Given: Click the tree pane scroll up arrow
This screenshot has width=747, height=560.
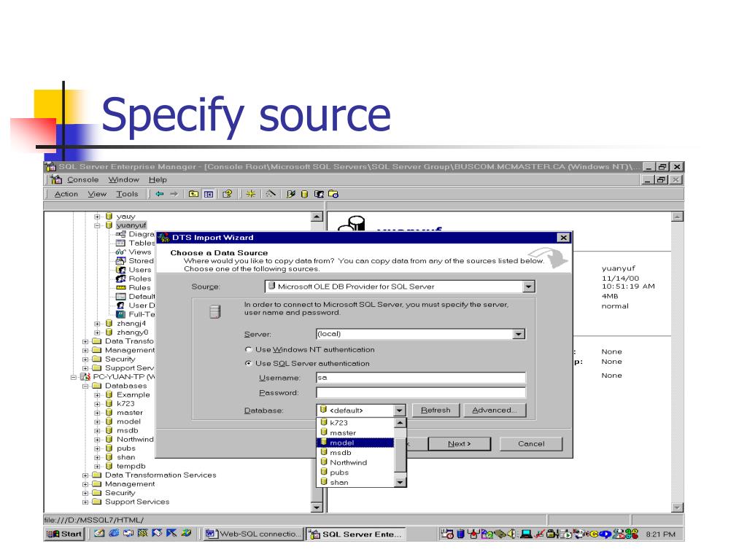Looking at the screenshot, I should [x=317, y=217].
